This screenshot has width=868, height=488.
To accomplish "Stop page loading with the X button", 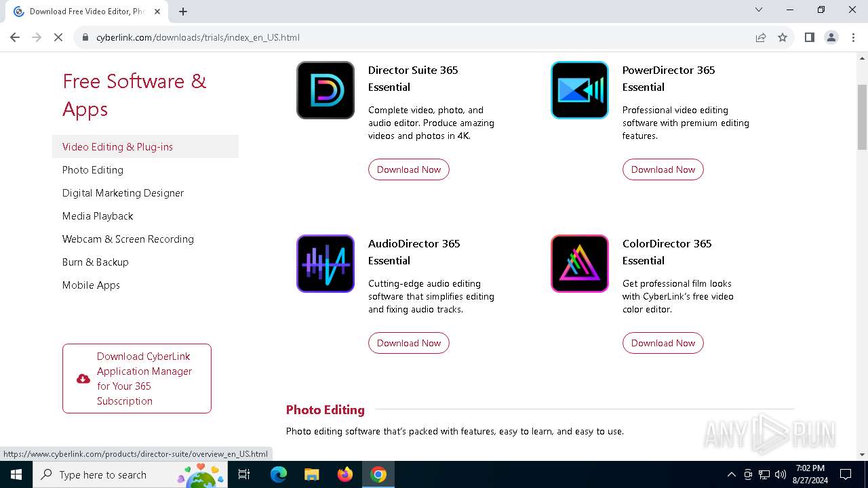I will pos(58,37).
